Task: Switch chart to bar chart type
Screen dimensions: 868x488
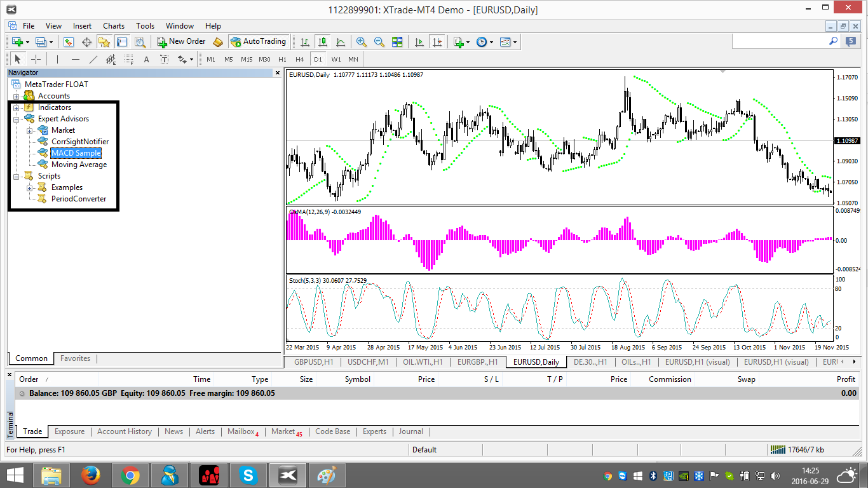Action: tap(305, 42)
